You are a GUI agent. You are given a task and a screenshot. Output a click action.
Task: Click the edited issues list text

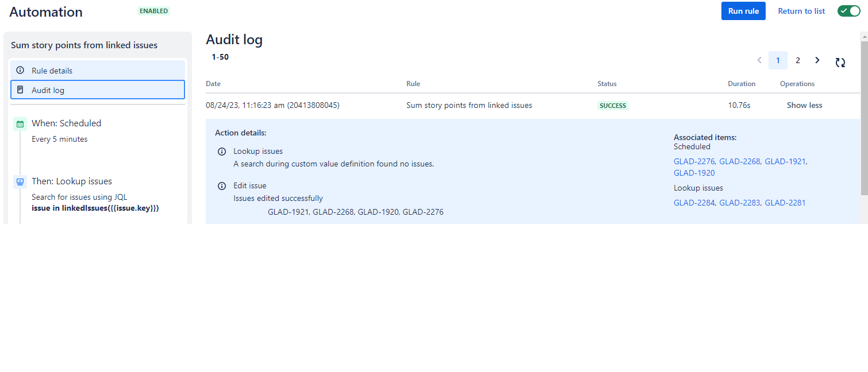coord(355,212)
